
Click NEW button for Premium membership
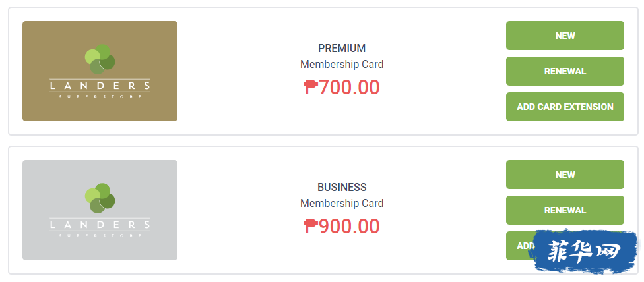(565, 36)
